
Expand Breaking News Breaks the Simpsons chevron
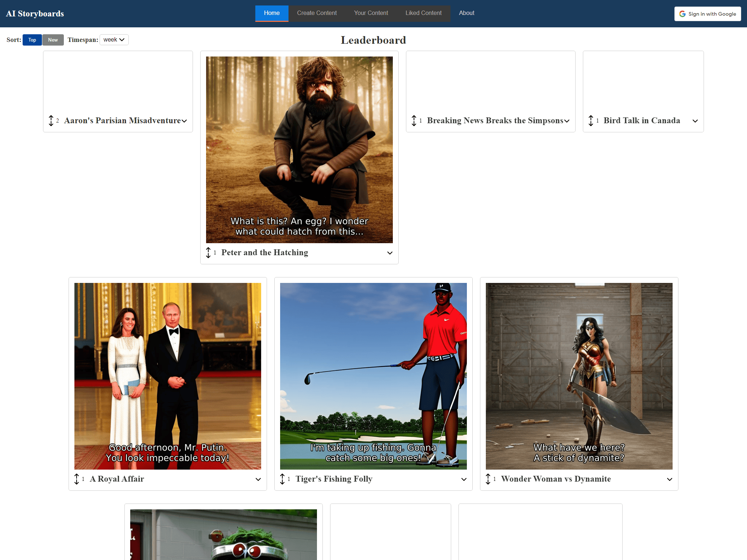tap(567, 121)
